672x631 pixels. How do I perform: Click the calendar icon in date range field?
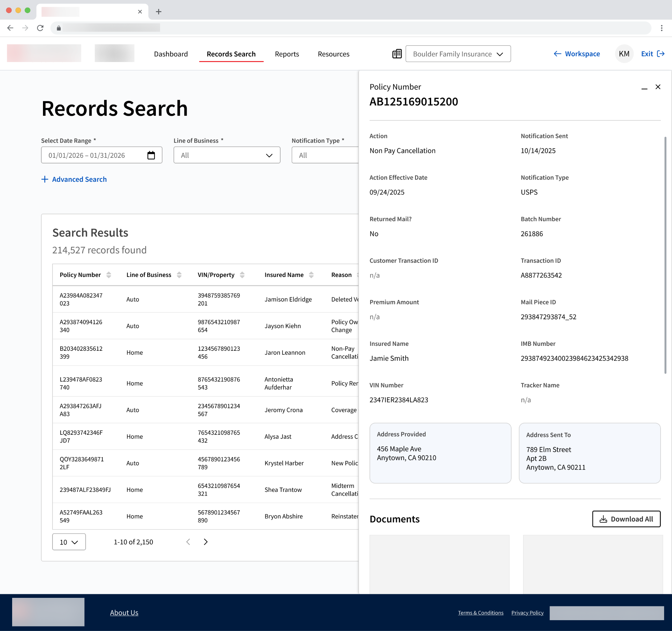pos(151,155)
